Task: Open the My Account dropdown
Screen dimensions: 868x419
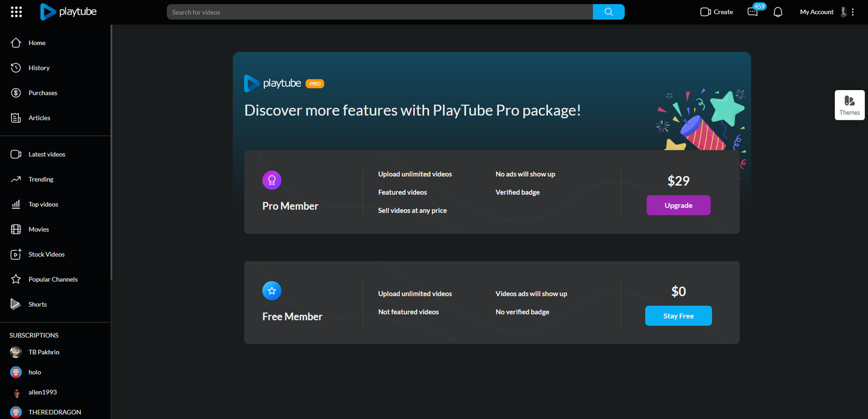Action: click(816, 12)
